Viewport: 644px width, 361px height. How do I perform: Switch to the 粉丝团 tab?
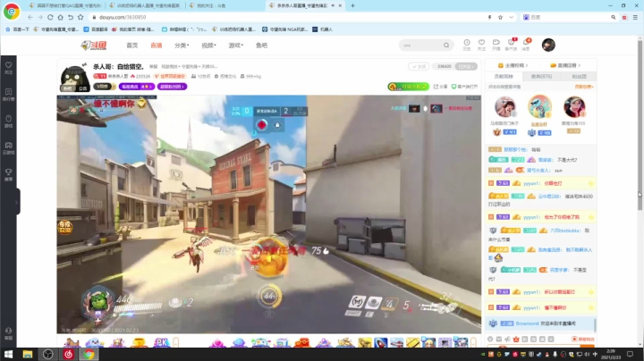point(579,76)
